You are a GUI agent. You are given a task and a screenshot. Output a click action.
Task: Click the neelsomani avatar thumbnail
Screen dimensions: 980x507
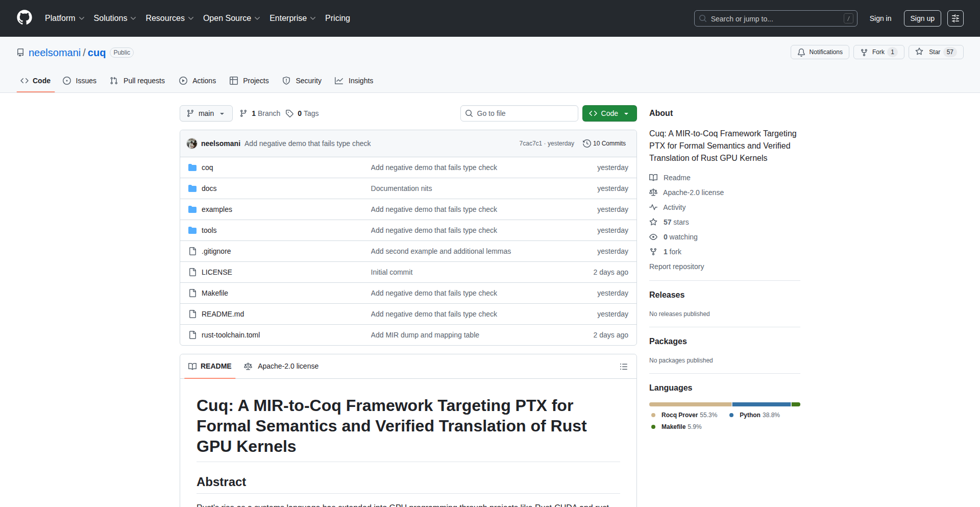pos(192,143)
